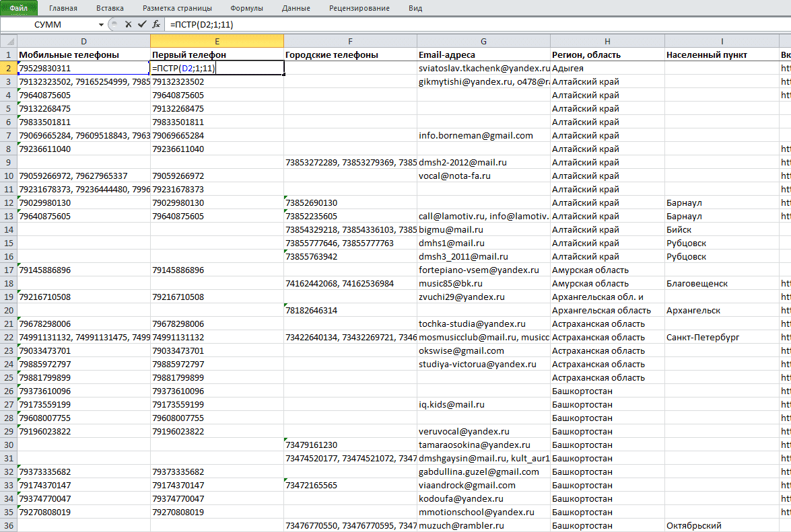
Task: Select cell F12 with 73852690130
Action: coord(350,202)
